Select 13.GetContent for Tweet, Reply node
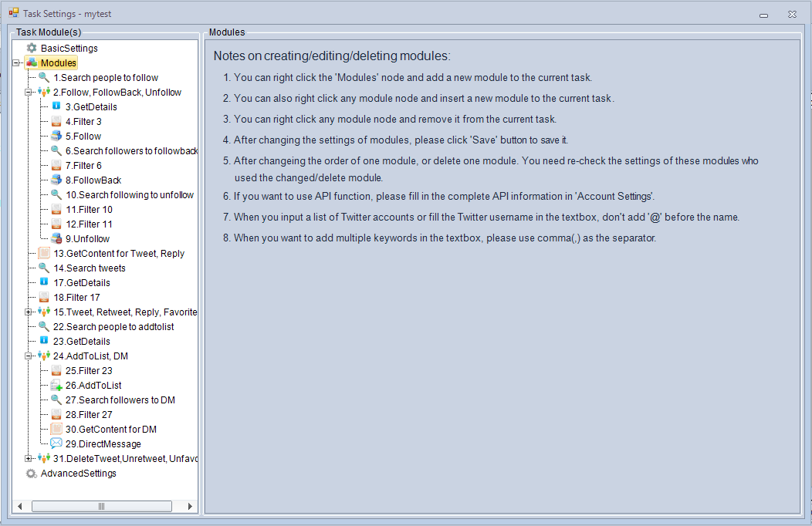This screenshot has height=526, width=812. click(118, 253)
